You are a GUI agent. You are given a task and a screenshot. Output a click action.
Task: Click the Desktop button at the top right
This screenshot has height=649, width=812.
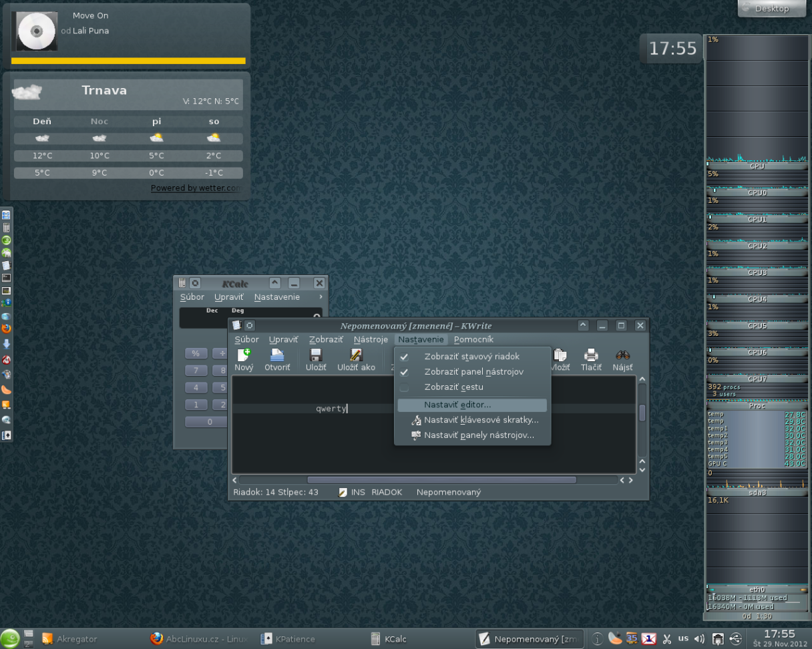(771, 9)
